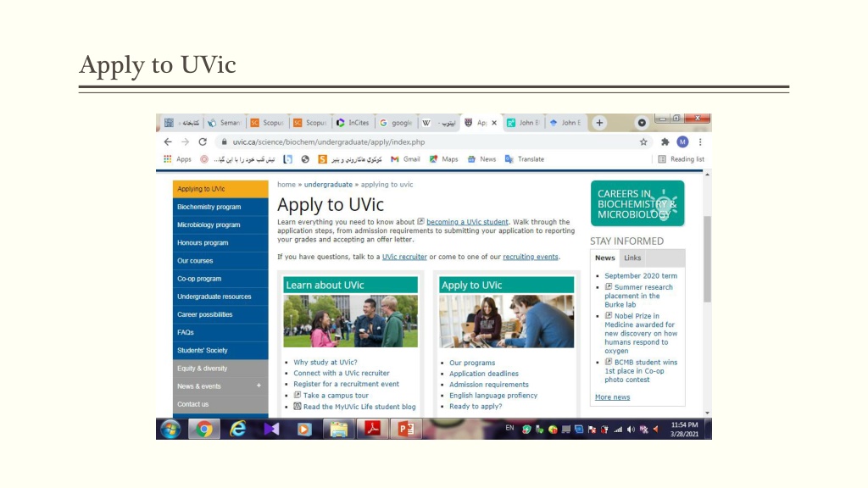This screenshot has height=488, width=868.
Task: Open the Reading list
Action: click(x=681, y=159)
